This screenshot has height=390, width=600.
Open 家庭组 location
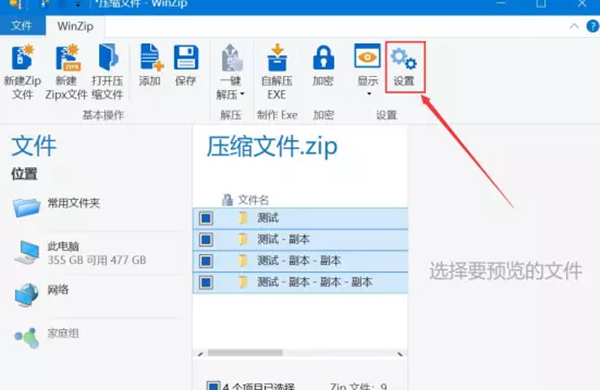(x=64, y=333)
